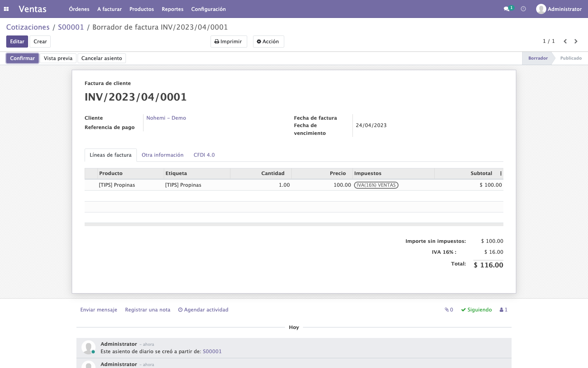Click Enviar mensaje in the chatter
The width and height of the screenshot is (588, 368).
point(99,310)
